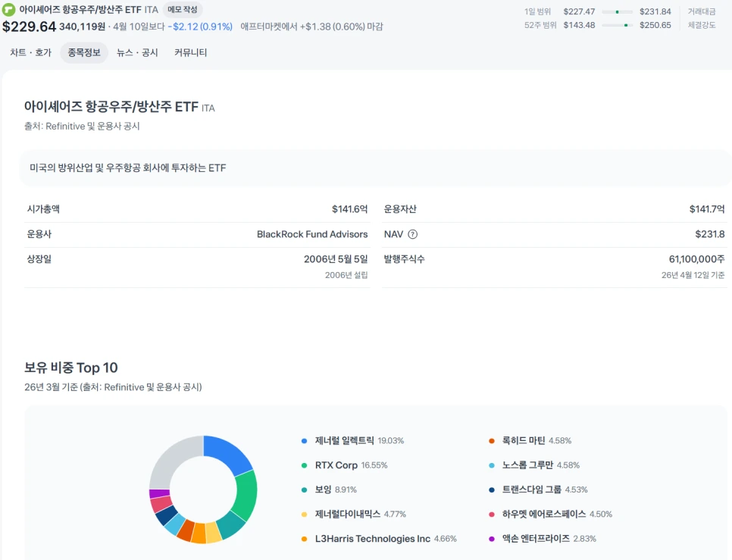Click the navy 트랜스다임 그룹 legend dot
The image size is (732, 560).
[x=492, y=490]
